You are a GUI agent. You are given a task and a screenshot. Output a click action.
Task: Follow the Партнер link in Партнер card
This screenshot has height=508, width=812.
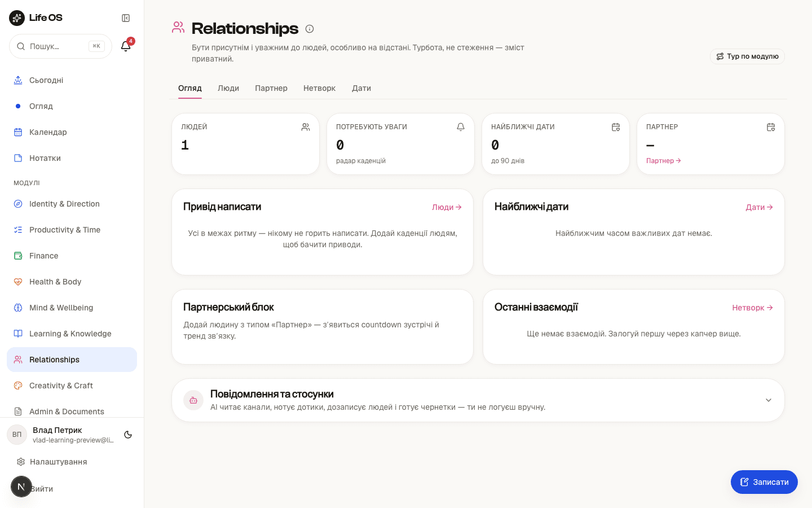[664, 161]
